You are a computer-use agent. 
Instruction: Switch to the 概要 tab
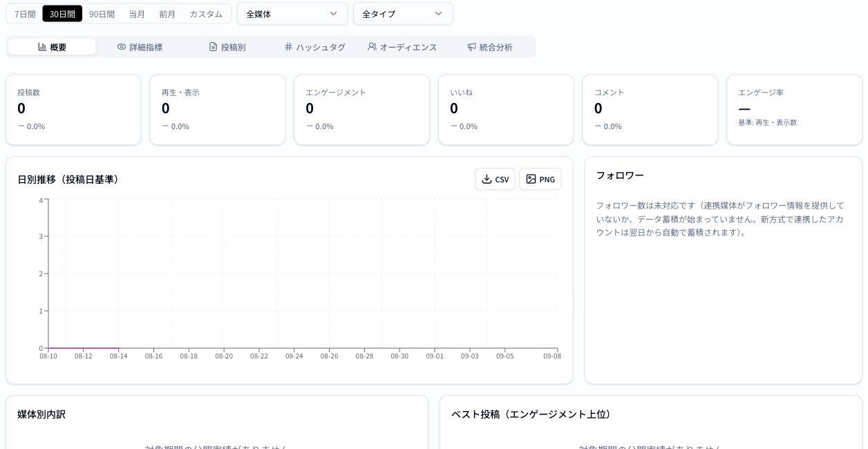tap(52, 47)
